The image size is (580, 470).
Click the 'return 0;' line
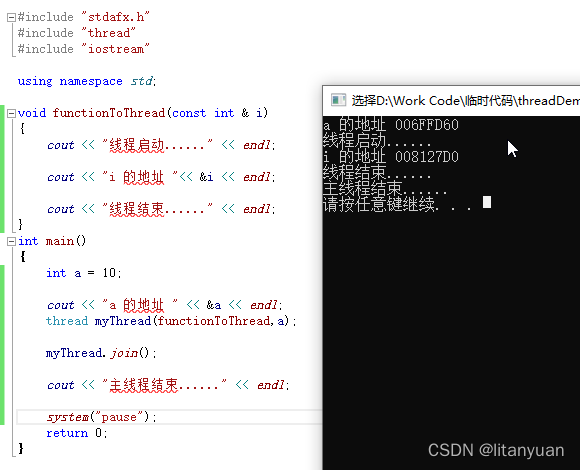[x=77, y=433]
